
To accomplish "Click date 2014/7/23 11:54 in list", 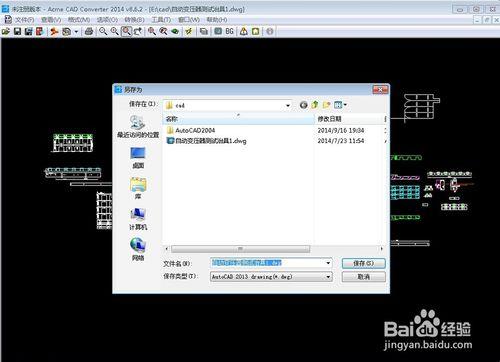I will [x=341, y=141].
